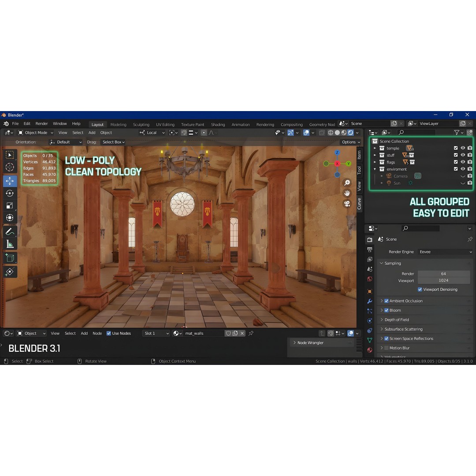Viewport: 476px width, 476px height.
Task: Click the Render samples value field
Action: [443, 274]
